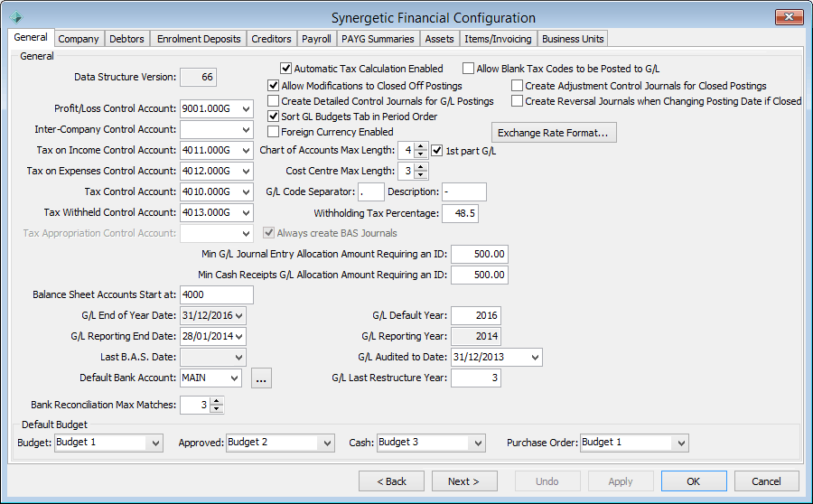Select the General tab
Viewport: 813px width, 504px height.
pos(31,37)
